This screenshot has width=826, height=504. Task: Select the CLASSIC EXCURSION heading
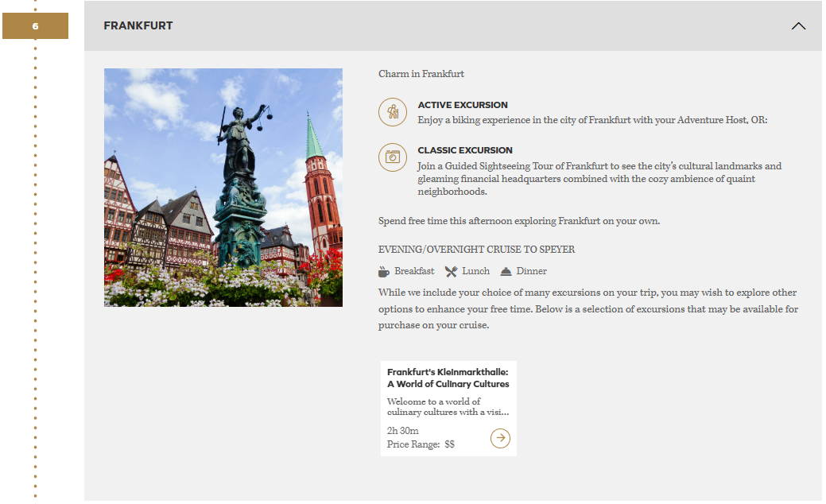(465, 150)
